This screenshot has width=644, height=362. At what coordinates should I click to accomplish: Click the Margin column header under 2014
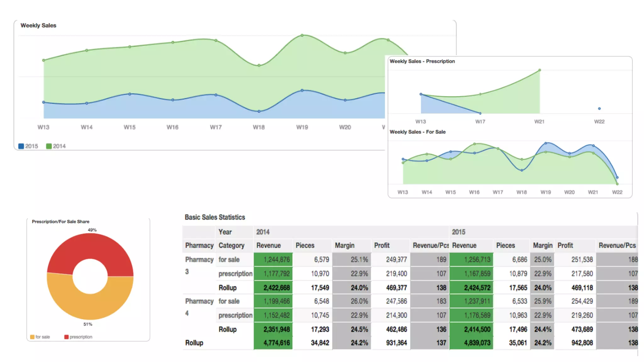point(344,245)
